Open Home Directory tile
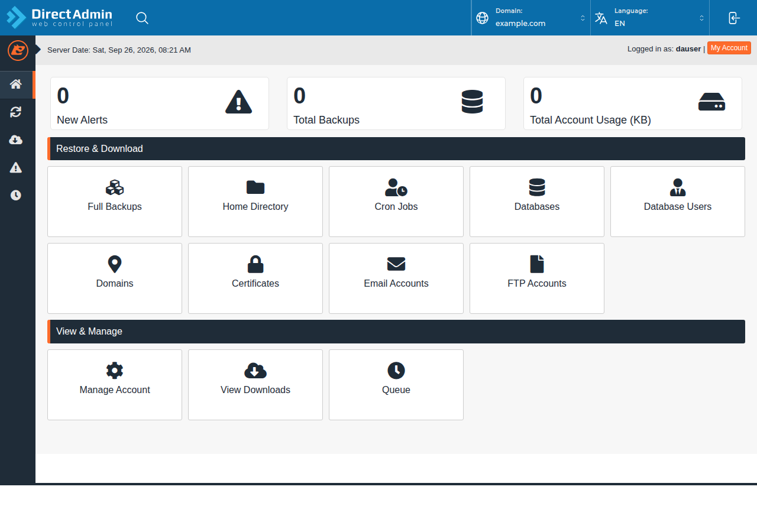Screen dimensions: 757x532 click(x=255, y=202)
